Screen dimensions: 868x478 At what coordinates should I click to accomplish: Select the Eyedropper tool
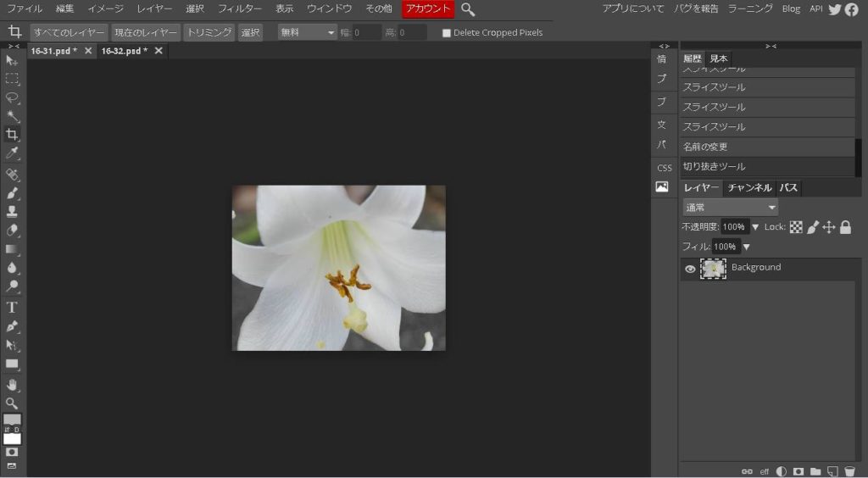tap(12, 153)
